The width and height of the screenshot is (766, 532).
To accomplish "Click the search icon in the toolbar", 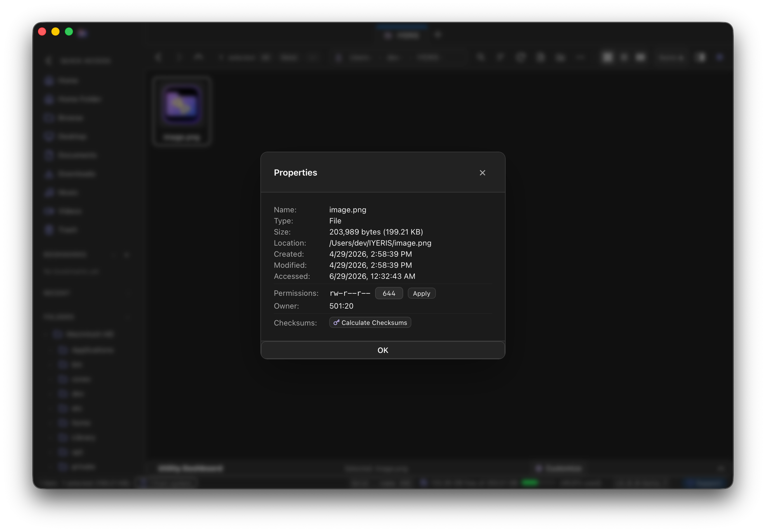I will click(481, 57).
